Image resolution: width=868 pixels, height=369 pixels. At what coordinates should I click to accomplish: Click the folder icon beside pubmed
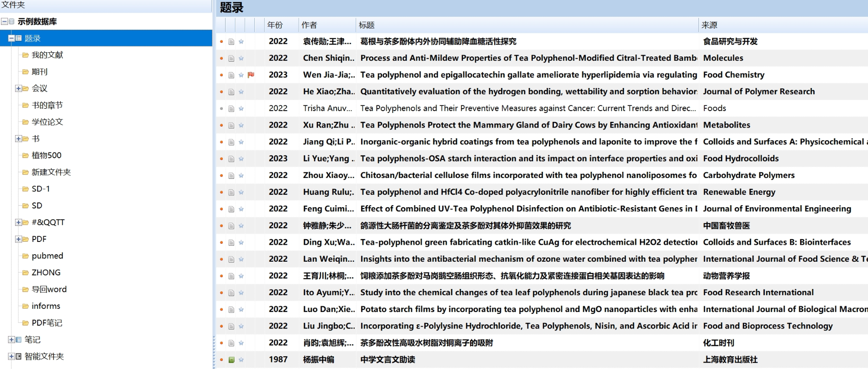click(25, 256)
